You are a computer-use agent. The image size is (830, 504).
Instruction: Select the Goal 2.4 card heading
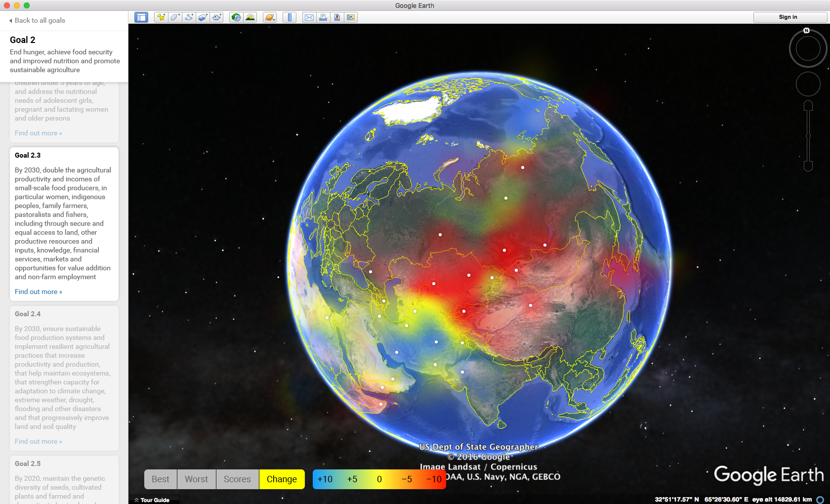tap(28, 314)
